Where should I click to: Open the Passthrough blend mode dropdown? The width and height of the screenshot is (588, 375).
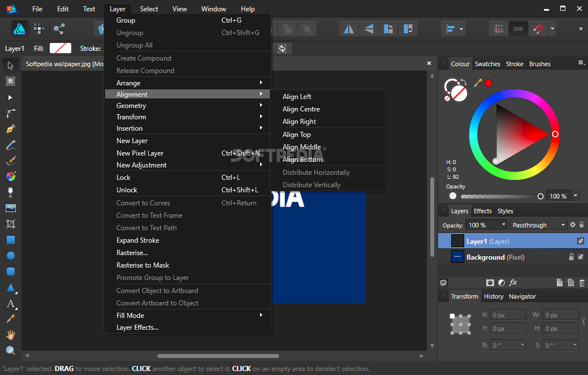click(x=538, y=225)
